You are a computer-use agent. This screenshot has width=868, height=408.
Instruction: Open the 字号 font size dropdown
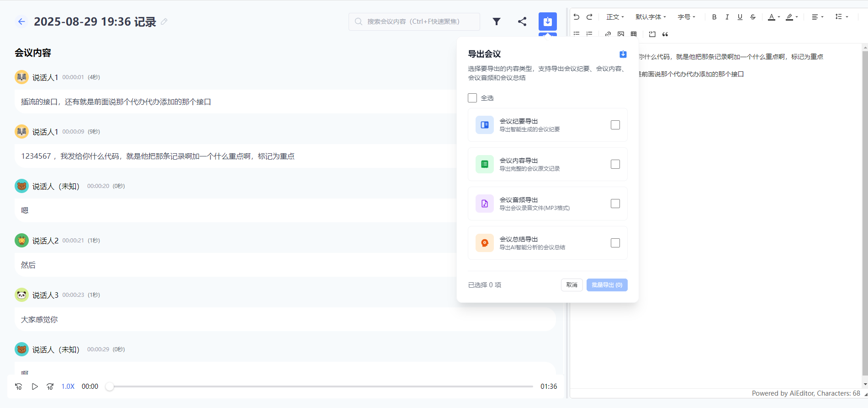pos(686,17)
